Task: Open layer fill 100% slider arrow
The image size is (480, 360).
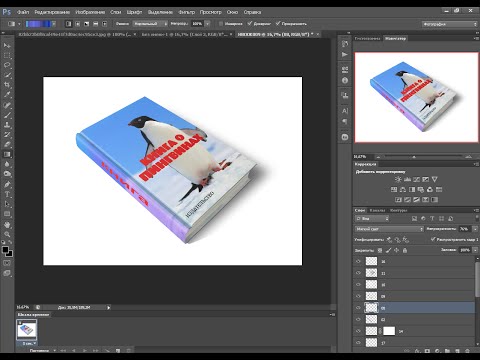Action: pyautogui.click(x=475, y=250)
